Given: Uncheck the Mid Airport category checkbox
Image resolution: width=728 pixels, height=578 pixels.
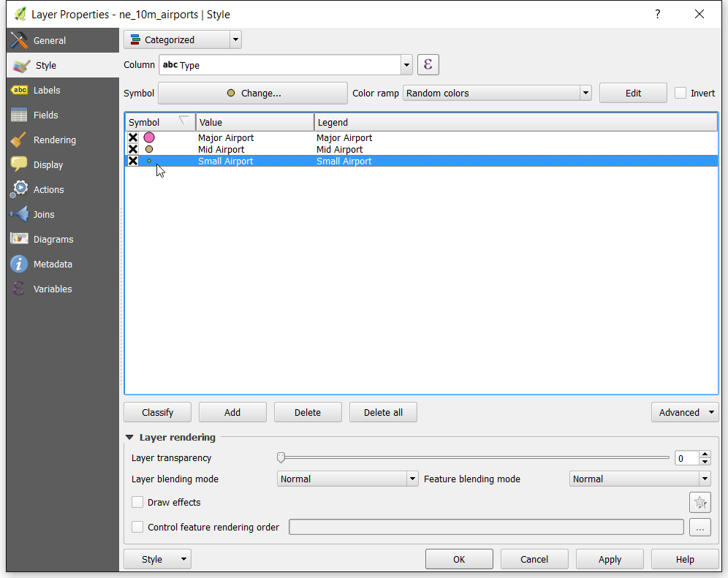Looking at the screenshot, I should (133, 149).
